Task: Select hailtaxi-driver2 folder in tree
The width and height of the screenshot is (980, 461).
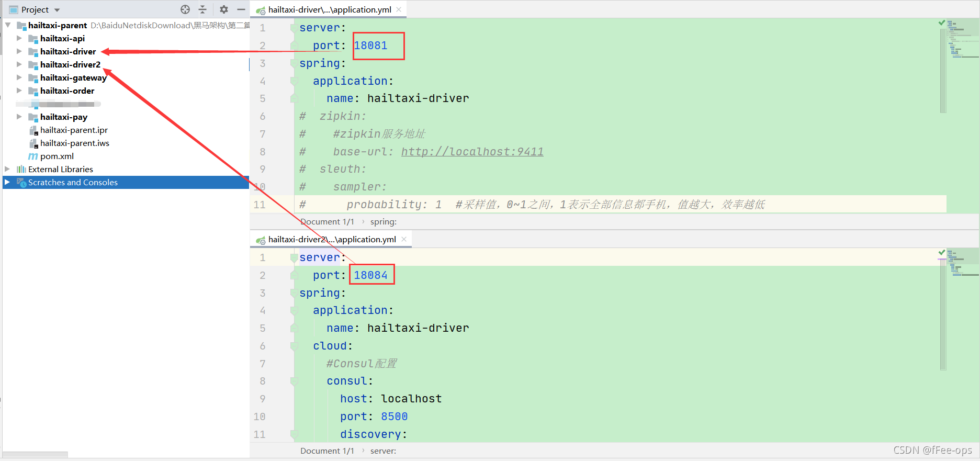Action: coord(70,64)
